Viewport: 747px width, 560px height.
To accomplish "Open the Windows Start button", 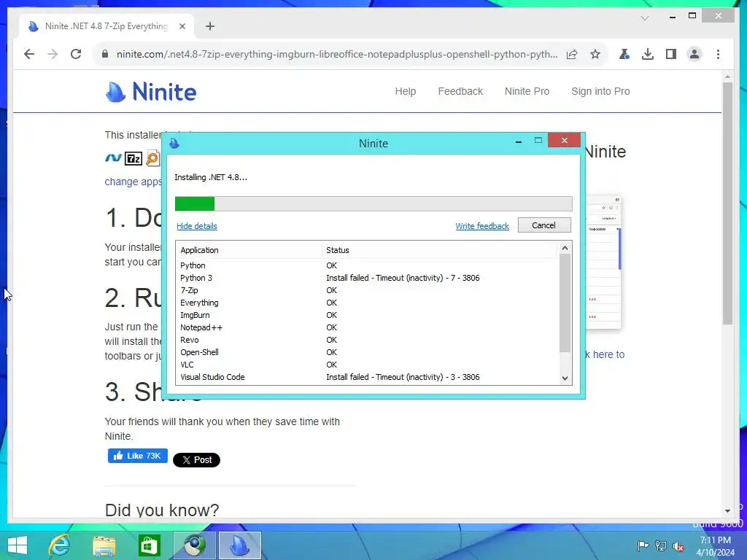I will [18, 545].
